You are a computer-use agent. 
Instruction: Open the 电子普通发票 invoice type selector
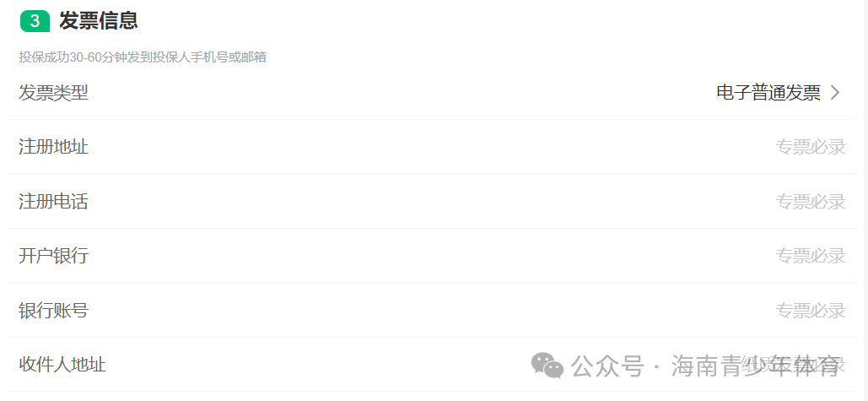tap(768, 93)
